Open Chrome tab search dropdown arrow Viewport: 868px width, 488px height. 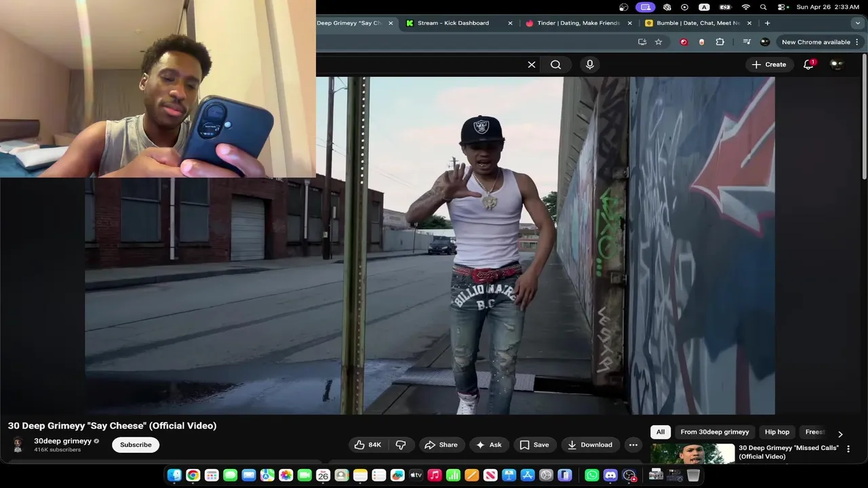(857, 23)
